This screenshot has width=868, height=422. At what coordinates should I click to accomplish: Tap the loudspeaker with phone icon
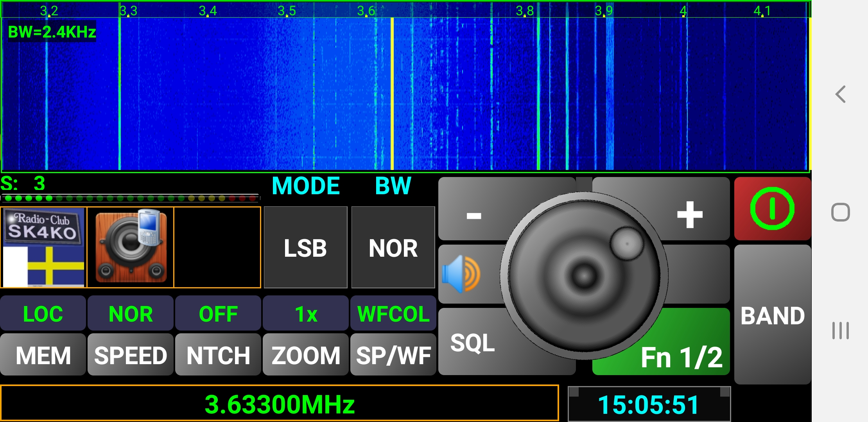pos(131,247)
